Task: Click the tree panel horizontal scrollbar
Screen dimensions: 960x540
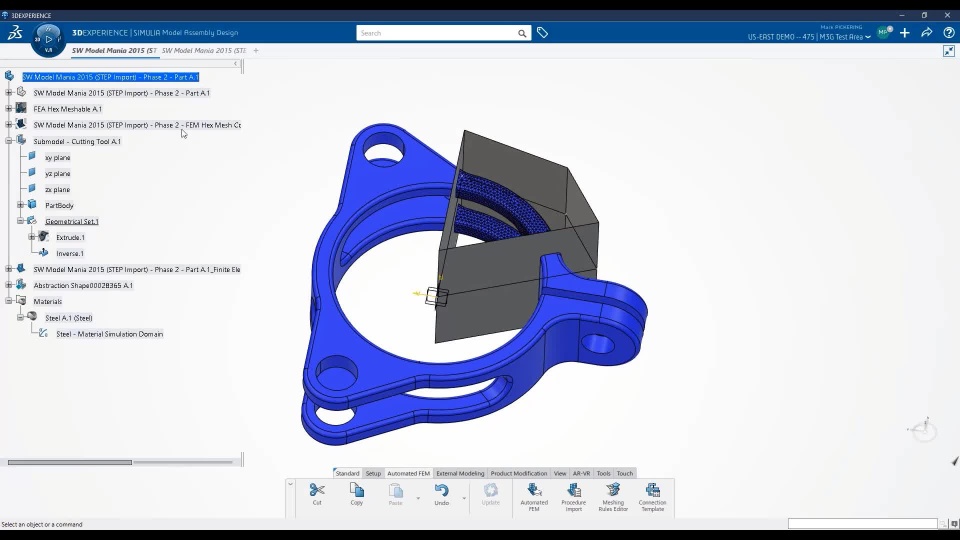Action: tap(70, 462)
